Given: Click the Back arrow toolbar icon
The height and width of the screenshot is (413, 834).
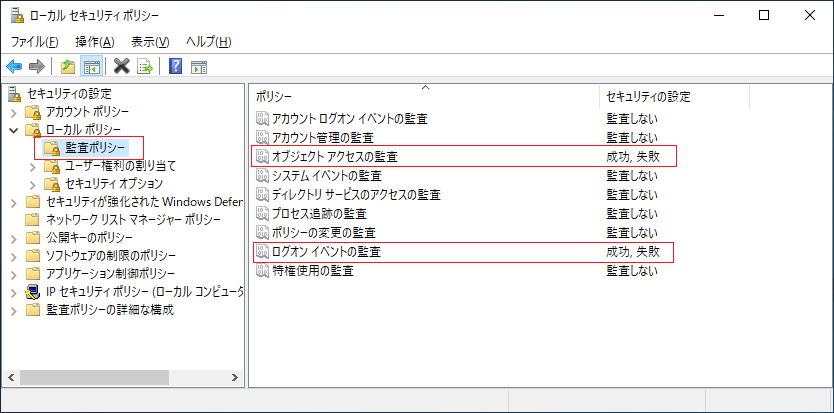Looking at the screenshot, I should click(x=14, y=67).
